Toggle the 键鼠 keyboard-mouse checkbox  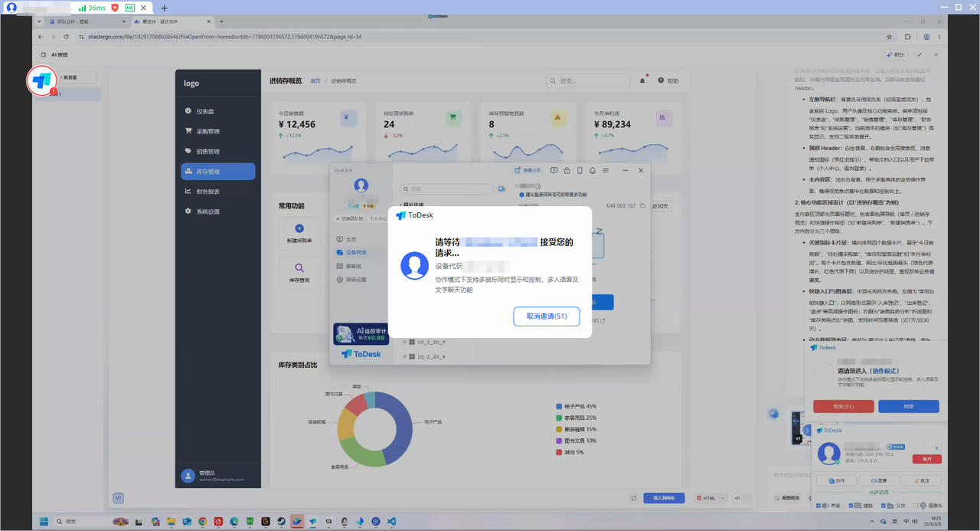coord(852,506)
